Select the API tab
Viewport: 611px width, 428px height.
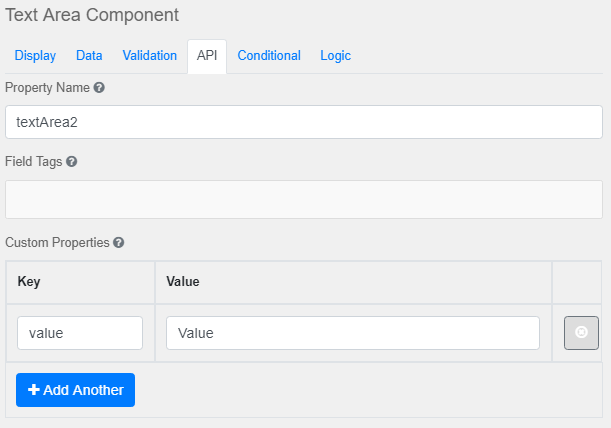(x=207, y=56)
